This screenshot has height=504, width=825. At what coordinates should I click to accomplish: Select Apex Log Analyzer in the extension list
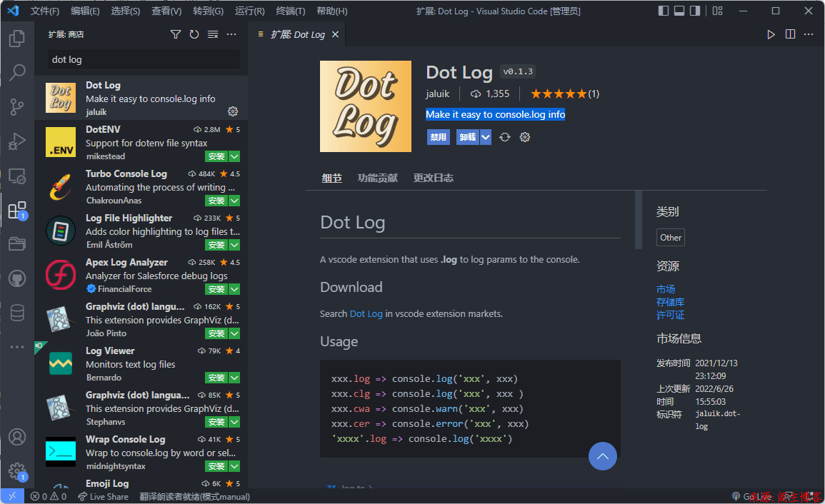point(141,275)
